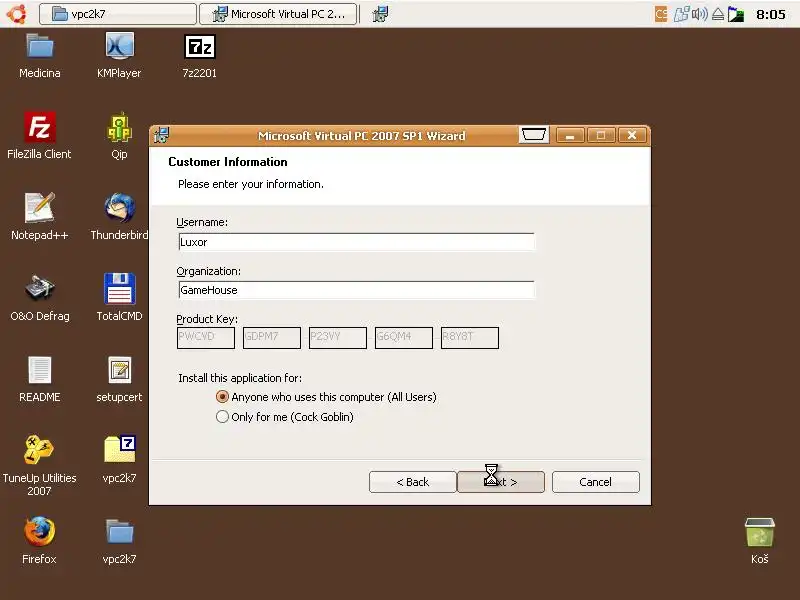Launch the KMPlayer desktop icon
The width and height of the screenshot is (800, 600).
pyautogui.click(x=119, y=46)
